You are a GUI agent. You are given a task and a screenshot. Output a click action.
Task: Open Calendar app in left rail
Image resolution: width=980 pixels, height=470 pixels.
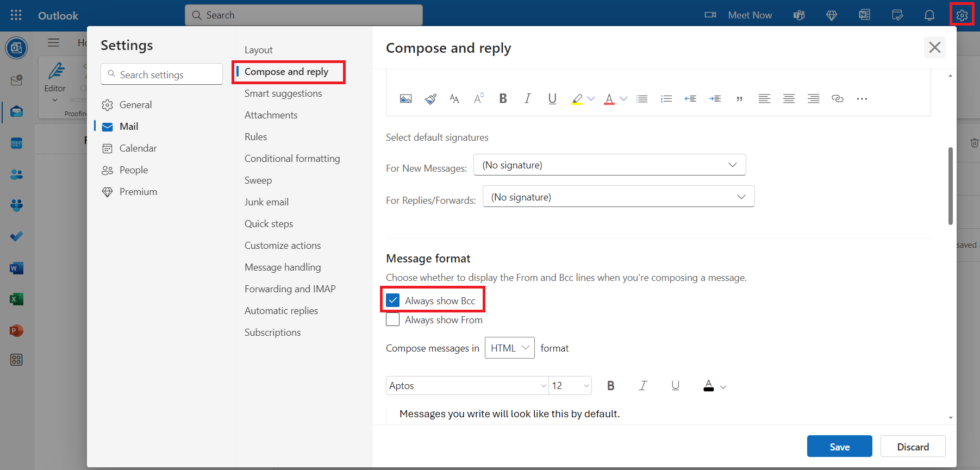16,143
